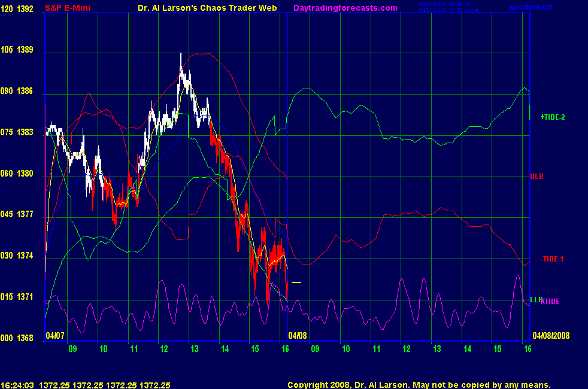The image size is (588, 389).
Task: Click the 04/07 date marker
Action: coord(54,336)
